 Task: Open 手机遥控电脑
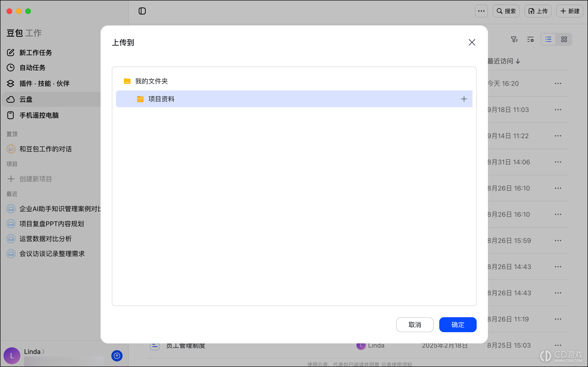click(x=33, y=115)
